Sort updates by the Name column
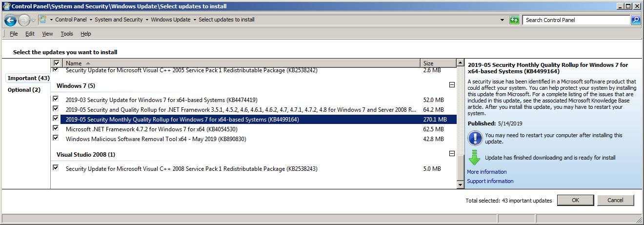This screenshot has height=225, width=644. [241, 63]
